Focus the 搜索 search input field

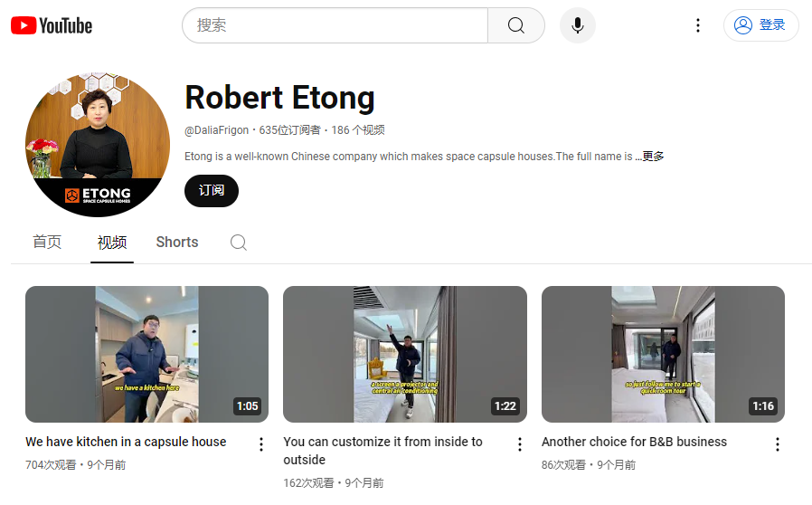click(335, 25)
